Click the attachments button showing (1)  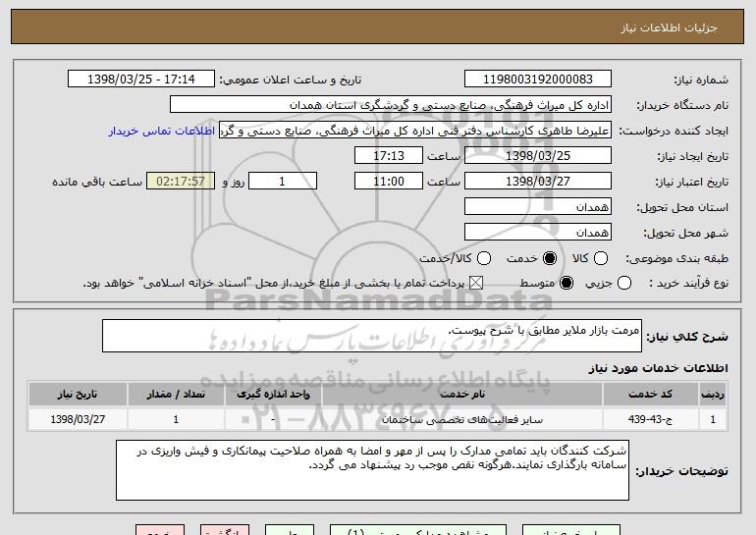[418, 530]
